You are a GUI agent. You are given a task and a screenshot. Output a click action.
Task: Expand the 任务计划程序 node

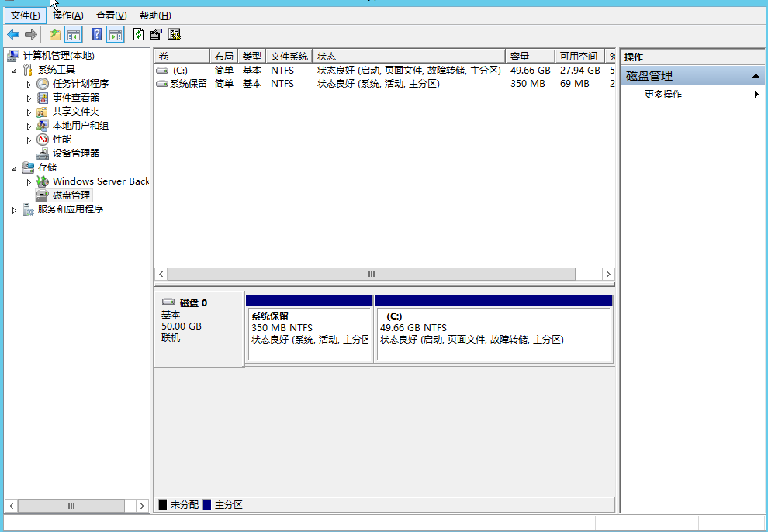point(29,85)
